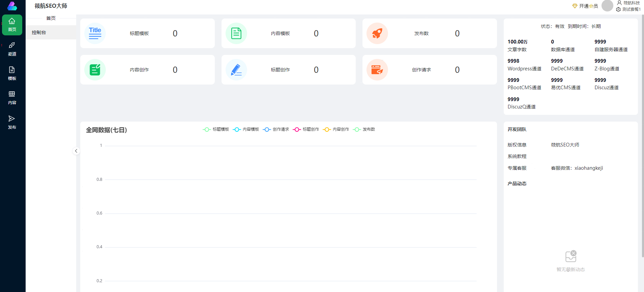
Task: Click the 产品动态 section heading
Action: [x=517, y=184]
